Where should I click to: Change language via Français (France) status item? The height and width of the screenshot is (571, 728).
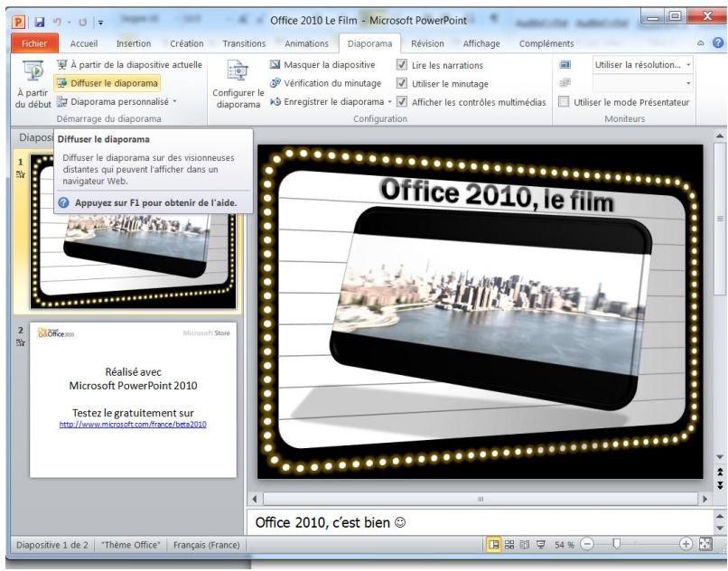click(x=206, y=545)
